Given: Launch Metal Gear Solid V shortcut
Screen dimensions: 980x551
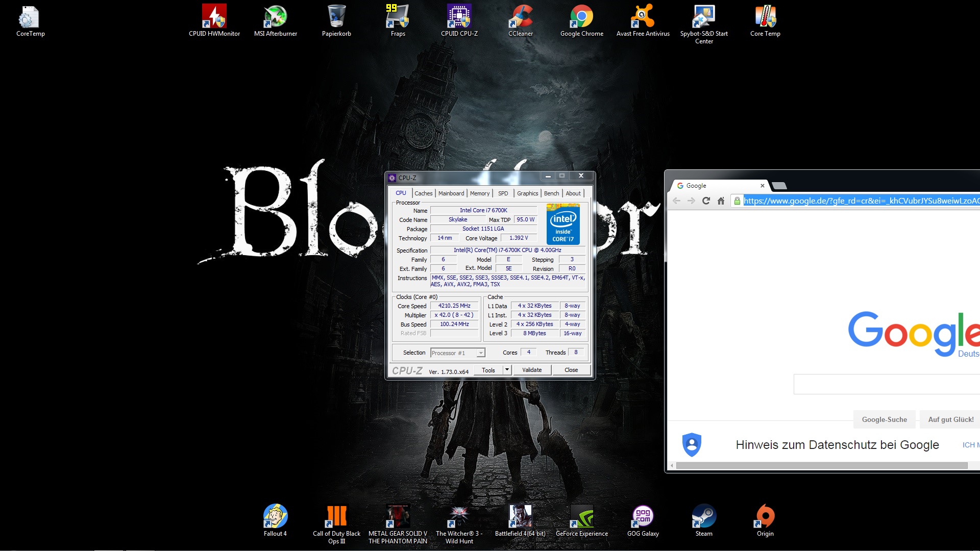Looking at the screenshot, I should (398, 524).
